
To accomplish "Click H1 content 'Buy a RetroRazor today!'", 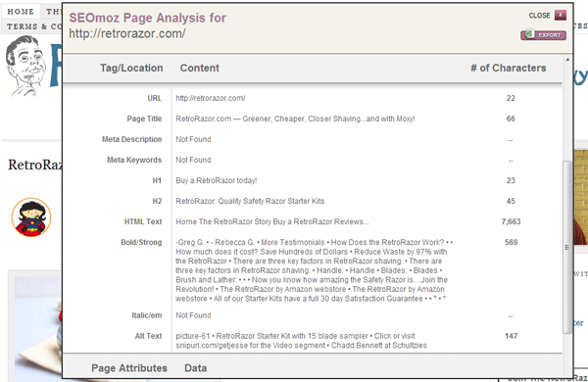I will (x=217, y=180).
